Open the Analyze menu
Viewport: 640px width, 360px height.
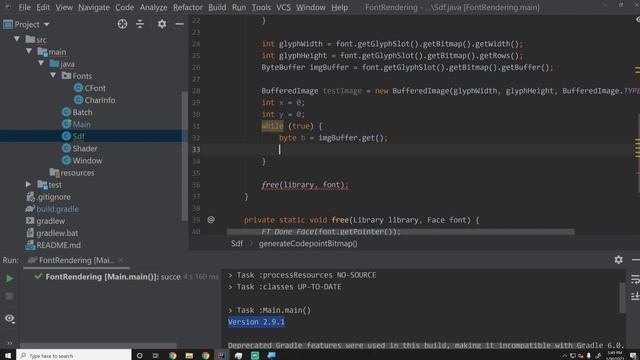(153, 7)
